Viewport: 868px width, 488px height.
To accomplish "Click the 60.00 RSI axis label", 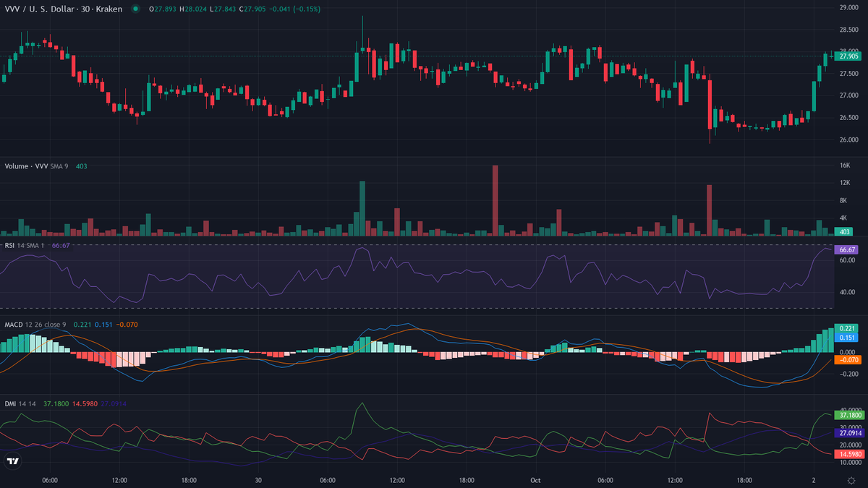I will click(x=846, y=260).
